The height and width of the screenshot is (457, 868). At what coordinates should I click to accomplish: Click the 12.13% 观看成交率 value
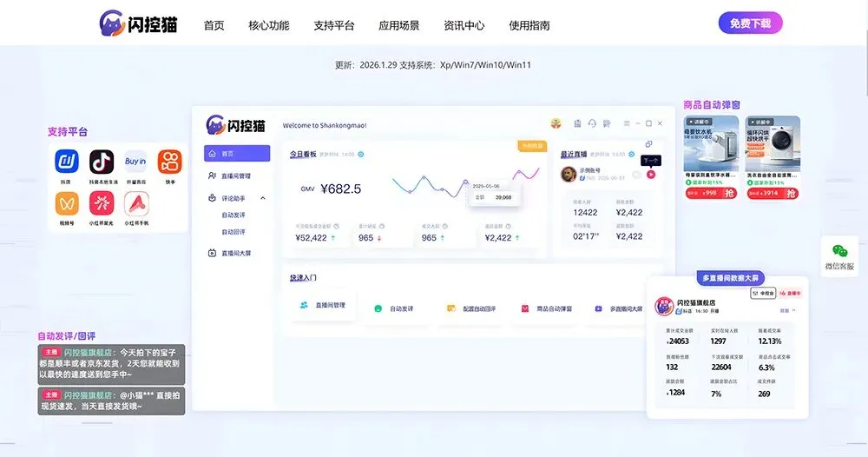[769, 341]
